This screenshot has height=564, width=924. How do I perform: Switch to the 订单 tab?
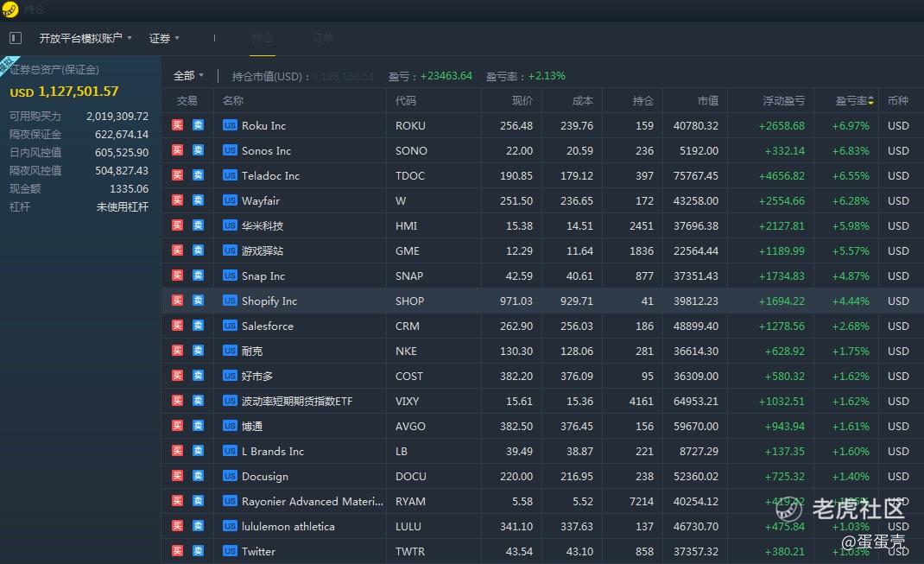pyautogui.click(x=323, y=38)
